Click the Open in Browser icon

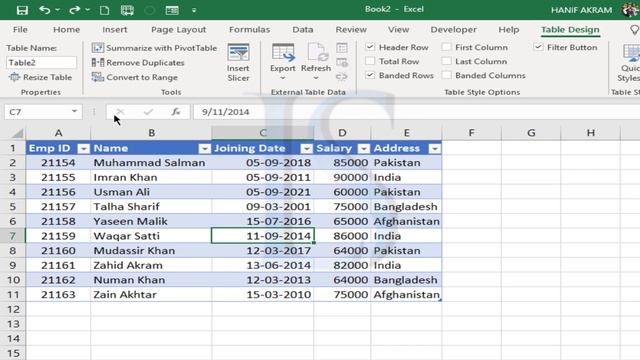click(342, 62)
